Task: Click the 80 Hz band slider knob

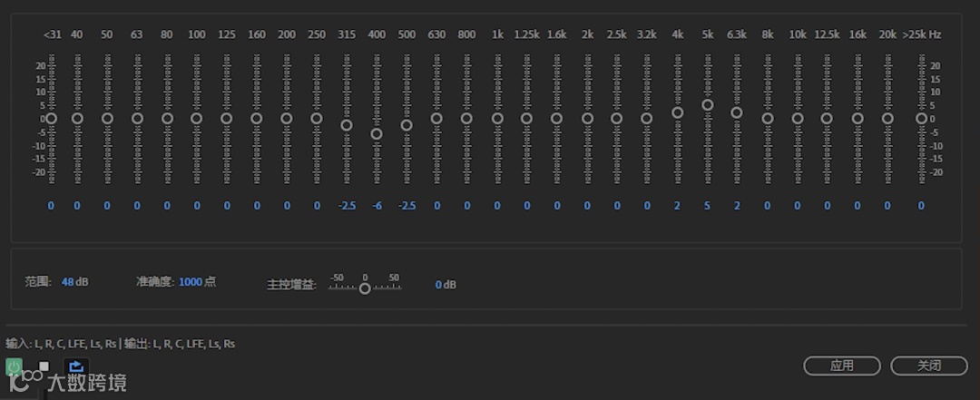Action: [168, 118]
